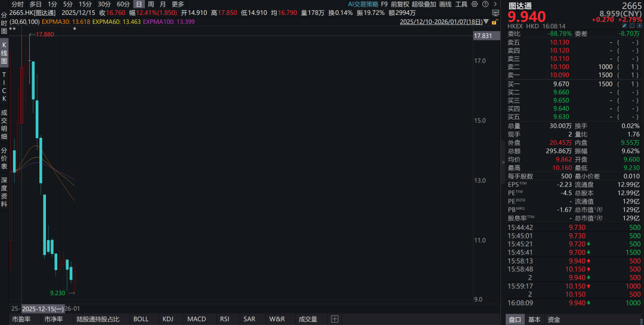
Task: Open the 工具 menu
Action: pos(461,4)
